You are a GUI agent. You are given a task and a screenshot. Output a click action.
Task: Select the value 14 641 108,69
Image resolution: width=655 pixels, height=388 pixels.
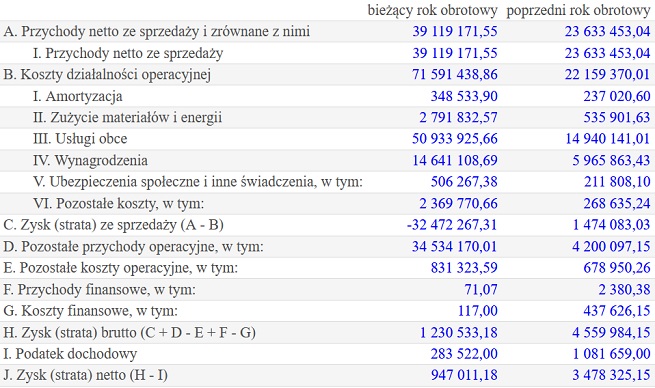click(x=454, y=161)
